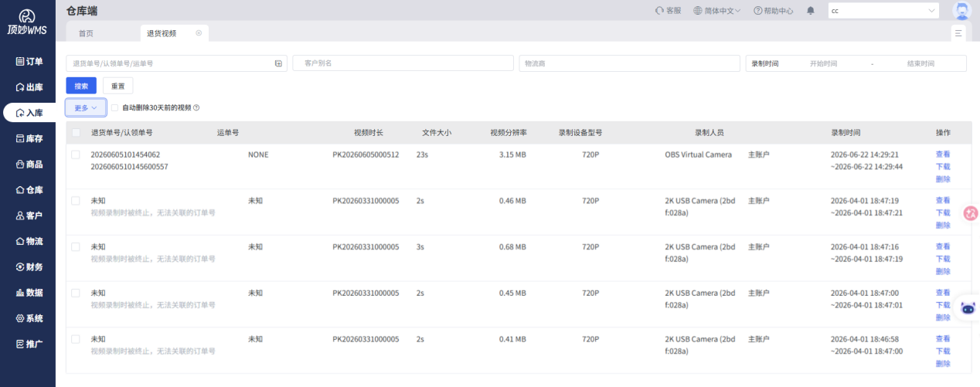Focus the 退货单号/认领单号/运单号 search field
This screenshot has height=387, width=980.
pyautogui.click(x=175, y=63)
